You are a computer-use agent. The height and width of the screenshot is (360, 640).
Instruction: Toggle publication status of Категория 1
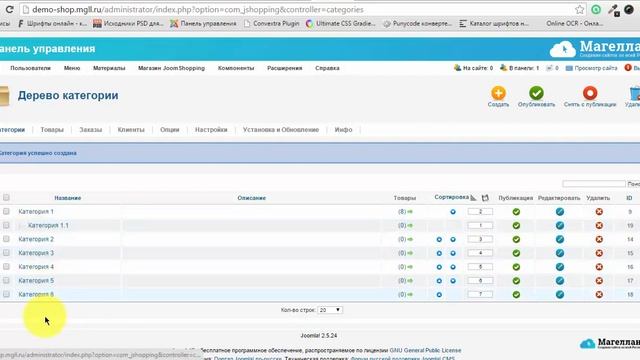pyautogui.click(x=516, y=212)
